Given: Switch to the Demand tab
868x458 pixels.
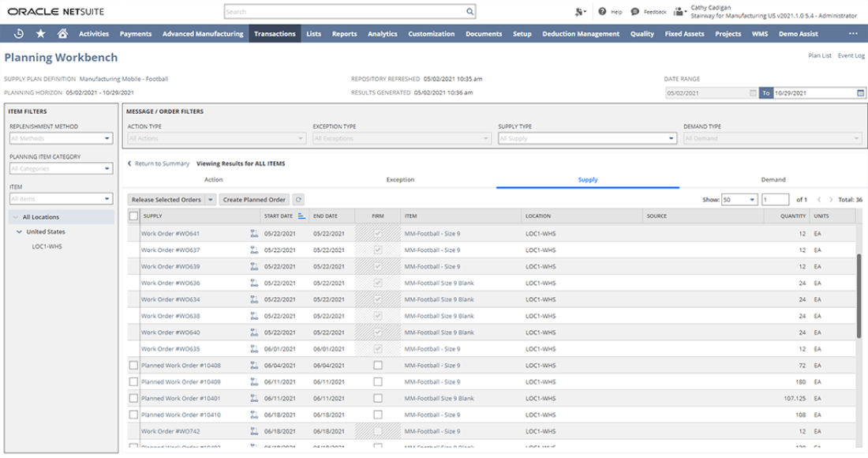Looking at the screenshot, I should (775, 179).
